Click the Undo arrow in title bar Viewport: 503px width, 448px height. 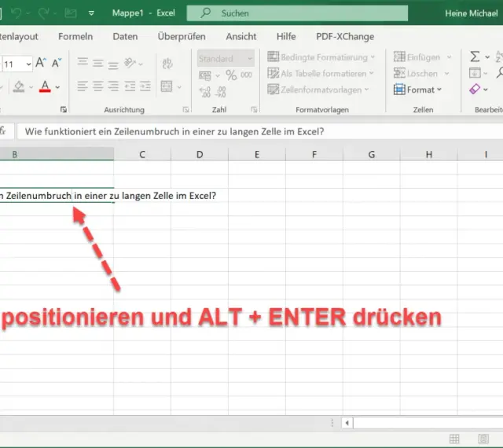click(17, 13)
